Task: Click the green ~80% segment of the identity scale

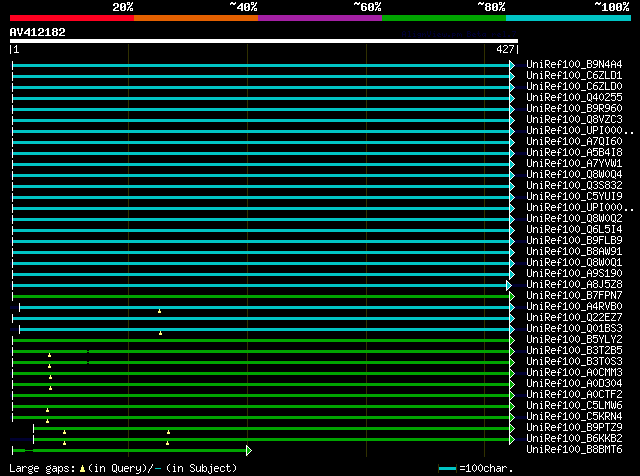Action: click(x=444, y=18)
